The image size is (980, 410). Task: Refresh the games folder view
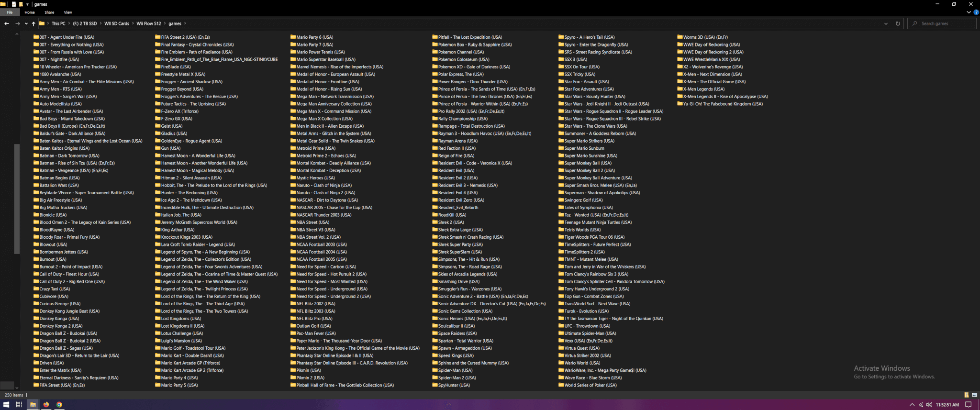pyautogui.click(x=898, y=23)
